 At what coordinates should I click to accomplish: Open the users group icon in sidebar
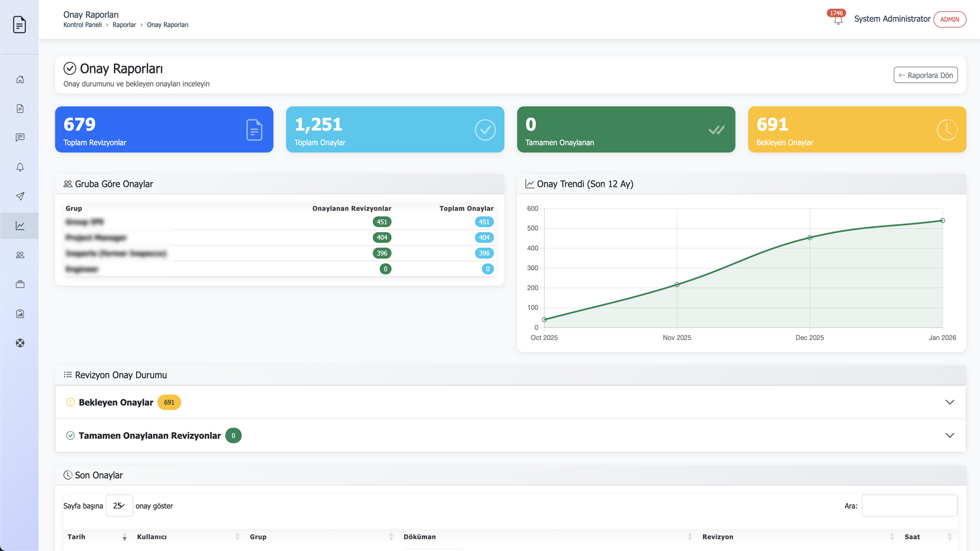coord(20,255)
